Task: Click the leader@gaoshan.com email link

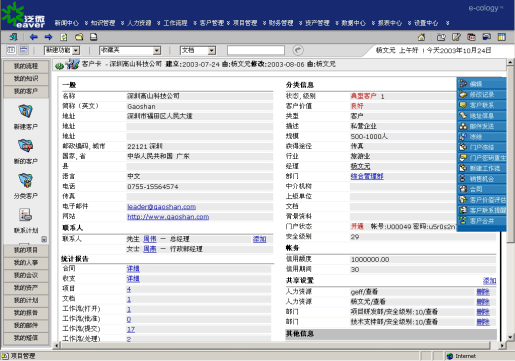Action: (161, 207)
